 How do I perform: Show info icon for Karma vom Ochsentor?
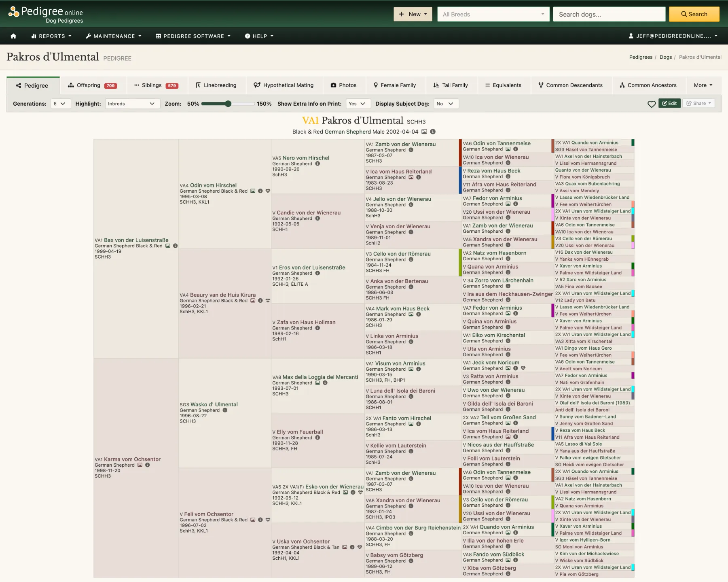[x=148, y=465]
